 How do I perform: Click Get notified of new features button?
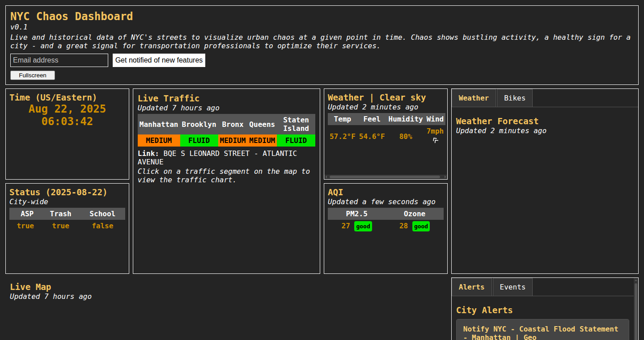click(159, 60)
